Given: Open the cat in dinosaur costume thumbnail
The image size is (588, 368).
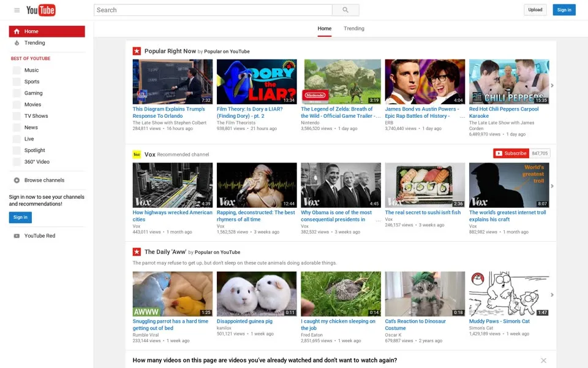Looking at the screenshot, I should pos(425,294).
